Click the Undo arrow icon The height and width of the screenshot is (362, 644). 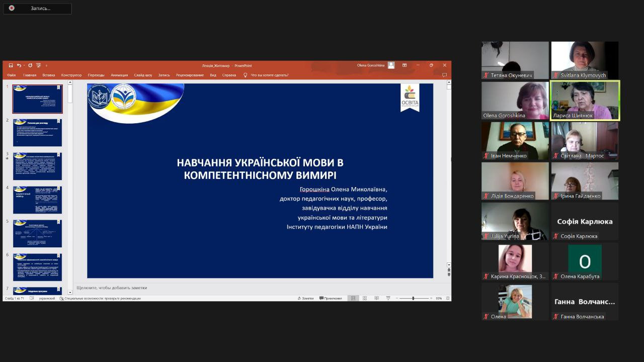[19, 65]
